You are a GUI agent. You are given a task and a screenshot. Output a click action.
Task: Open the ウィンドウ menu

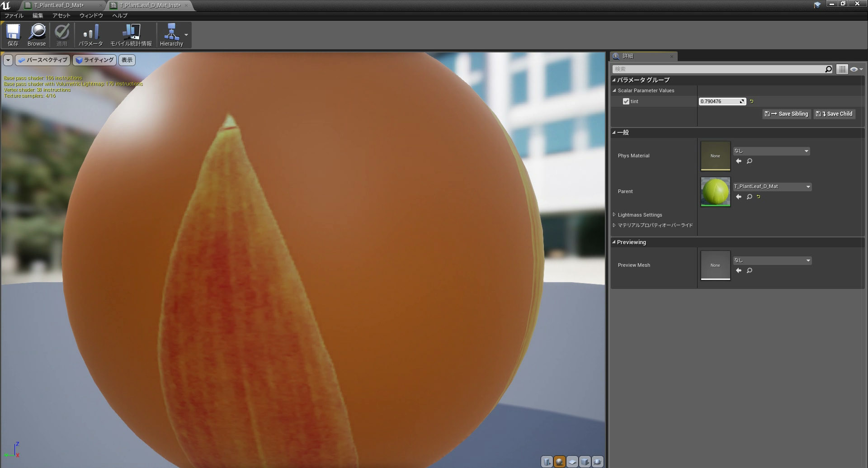(x=90, y=15)
